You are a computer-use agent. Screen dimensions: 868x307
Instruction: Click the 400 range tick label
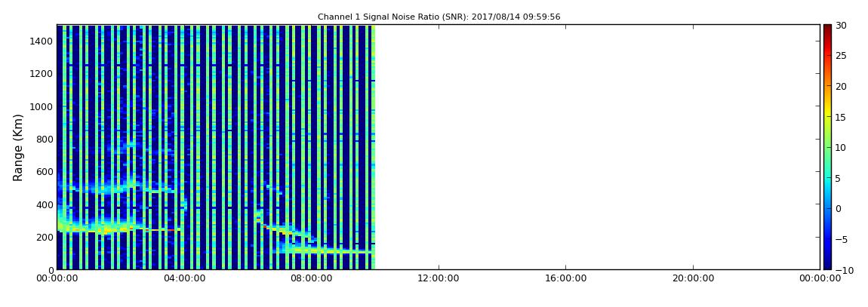pos(45,204)
